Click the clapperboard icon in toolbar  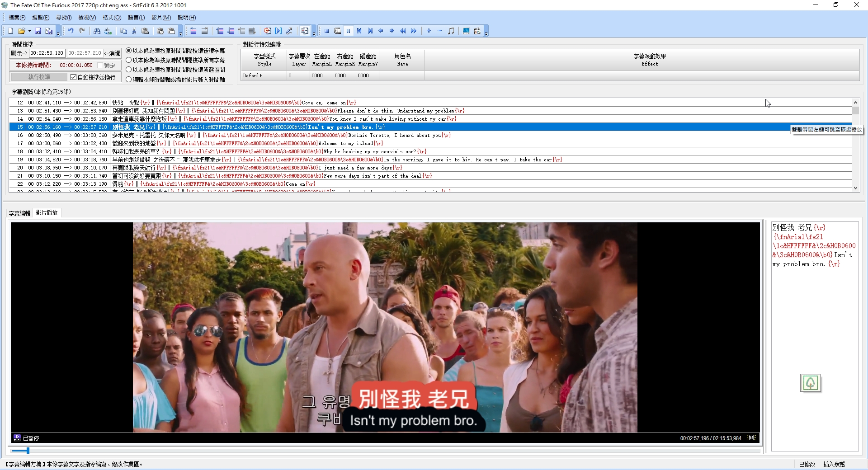(477, 31)
